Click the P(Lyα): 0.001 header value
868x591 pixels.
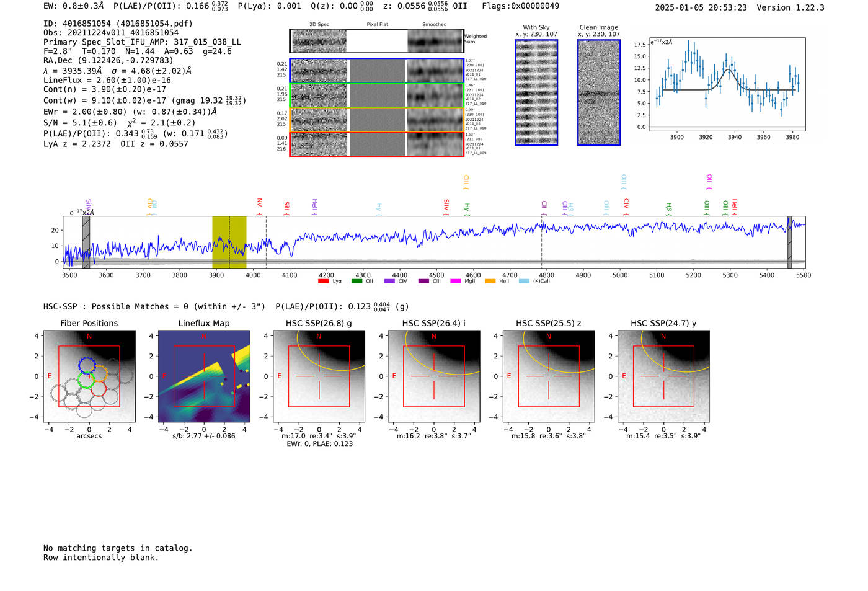270,6
